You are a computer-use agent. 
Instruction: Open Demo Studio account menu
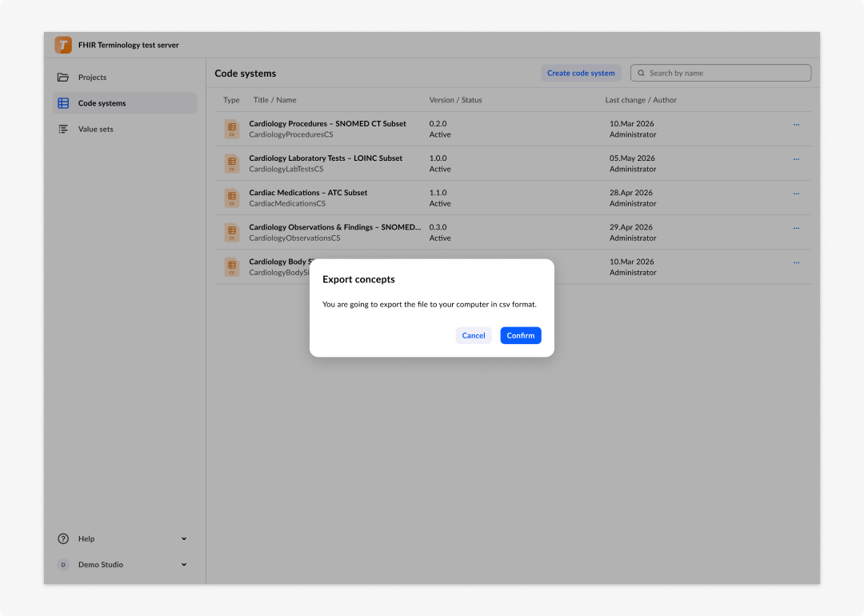125,564
